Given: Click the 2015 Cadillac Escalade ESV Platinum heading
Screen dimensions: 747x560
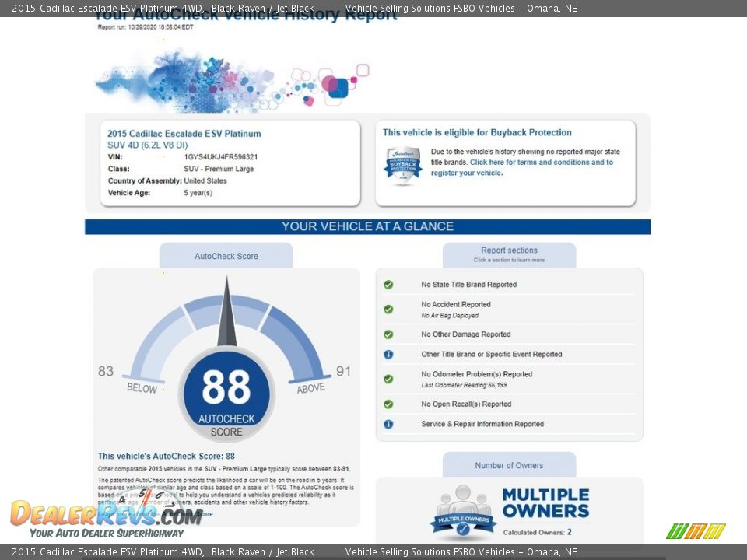Looking at the screenshot, I should coord(184,134).
